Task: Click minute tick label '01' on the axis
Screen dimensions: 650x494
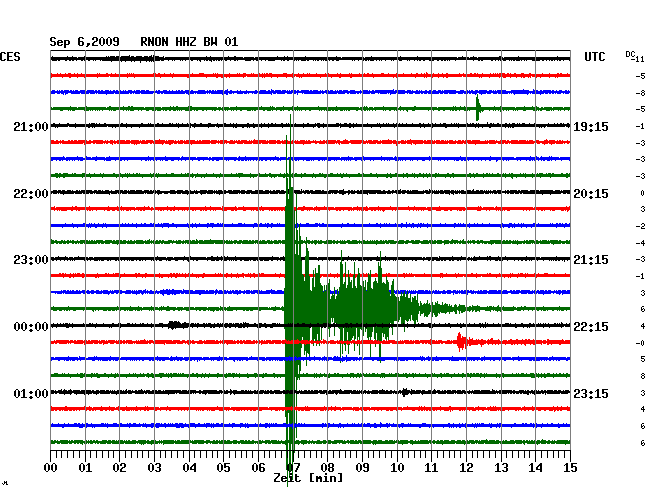Action: [x=85, y=468]
